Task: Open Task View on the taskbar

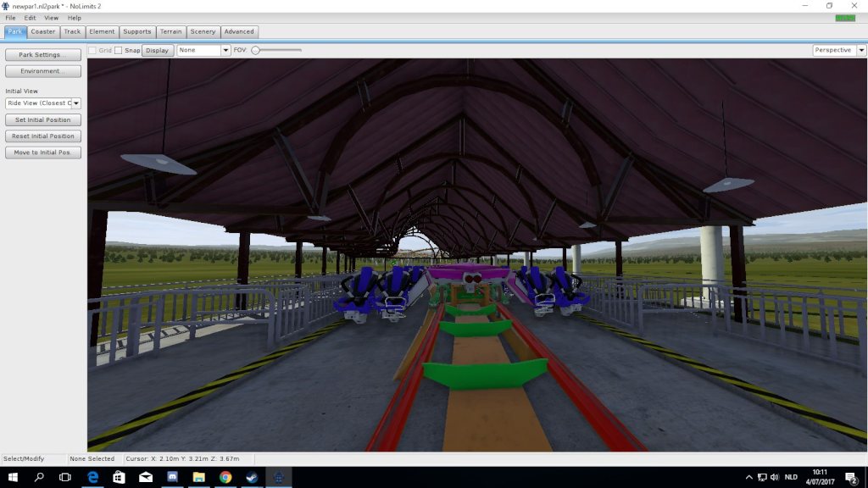Action: pos(64,477)
